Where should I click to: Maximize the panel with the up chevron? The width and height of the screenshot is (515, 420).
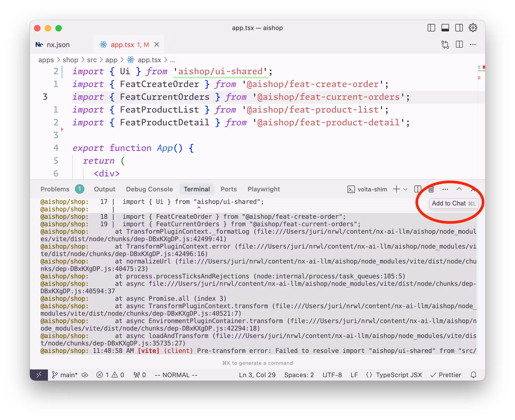click(459, 189)
